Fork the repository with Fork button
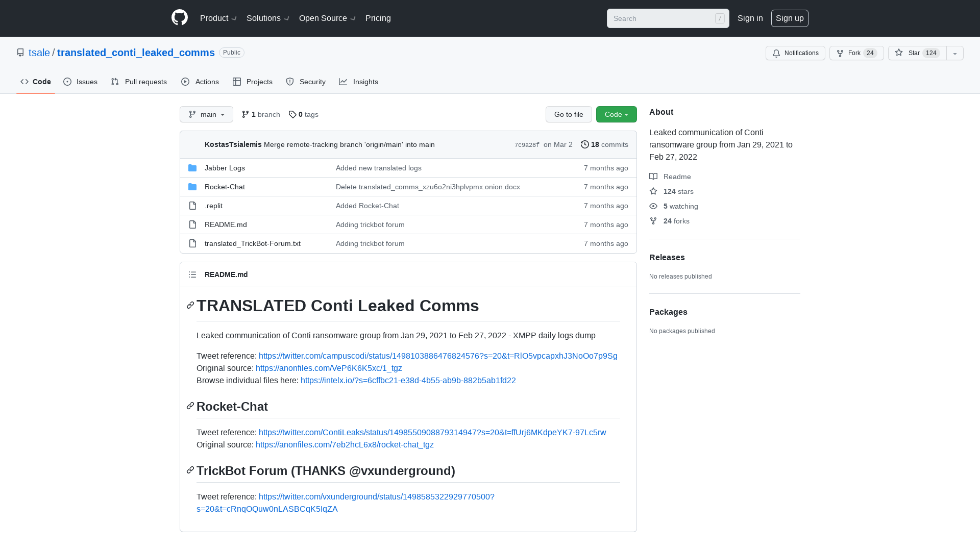 pos(856,53)
